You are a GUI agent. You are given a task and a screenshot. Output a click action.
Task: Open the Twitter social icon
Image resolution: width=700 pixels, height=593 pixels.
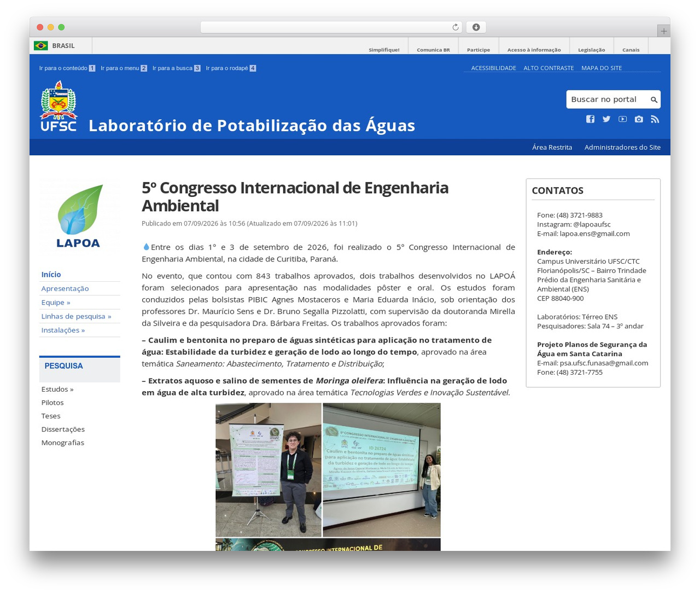(606, 119)
